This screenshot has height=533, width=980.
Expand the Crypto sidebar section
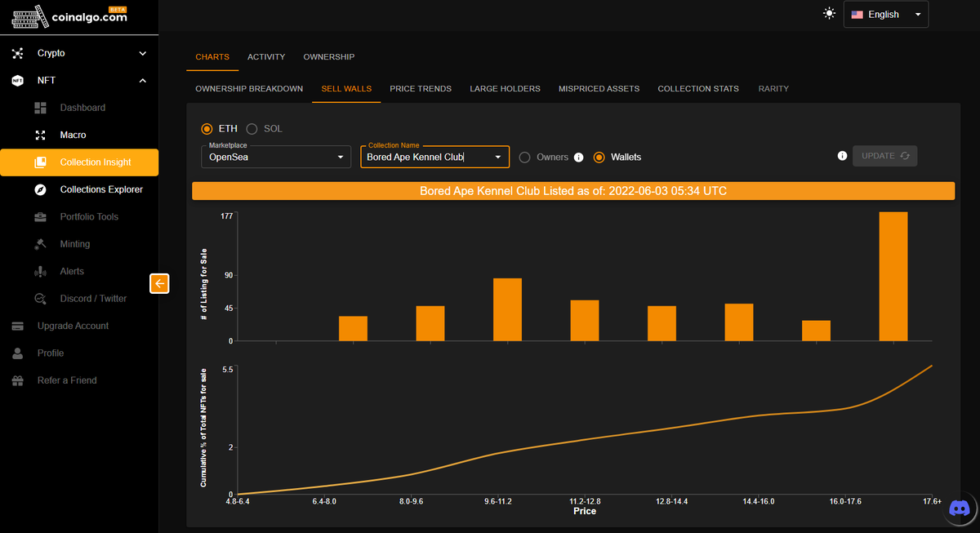pyautogui.click(x=79, y=53)
